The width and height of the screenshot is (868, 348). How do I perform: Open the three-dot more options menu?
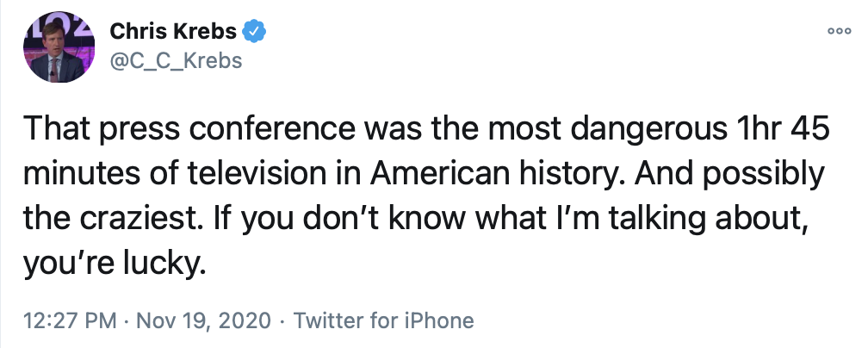(x=839, y=30)
